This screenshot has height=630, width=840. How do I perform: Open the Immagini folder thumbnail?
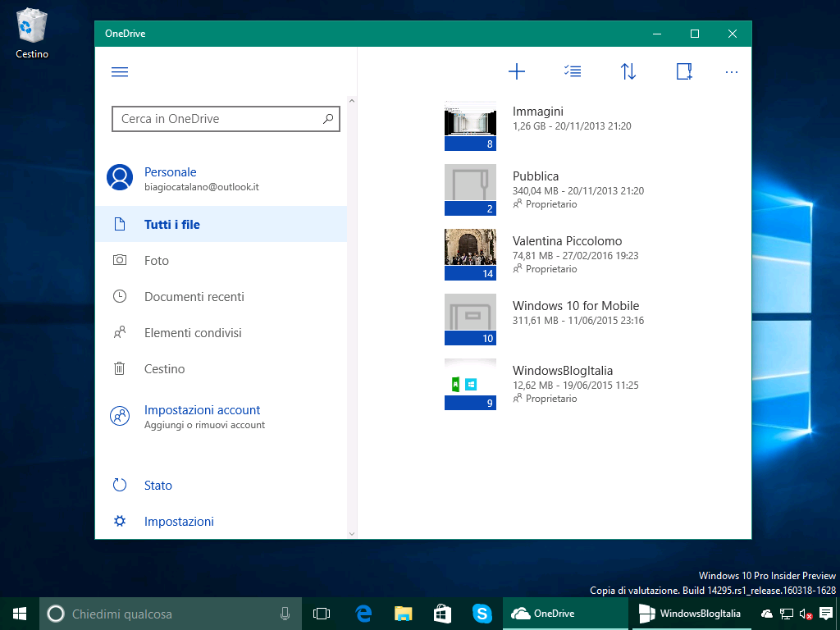pyautogui.click(x=470, y=126)
